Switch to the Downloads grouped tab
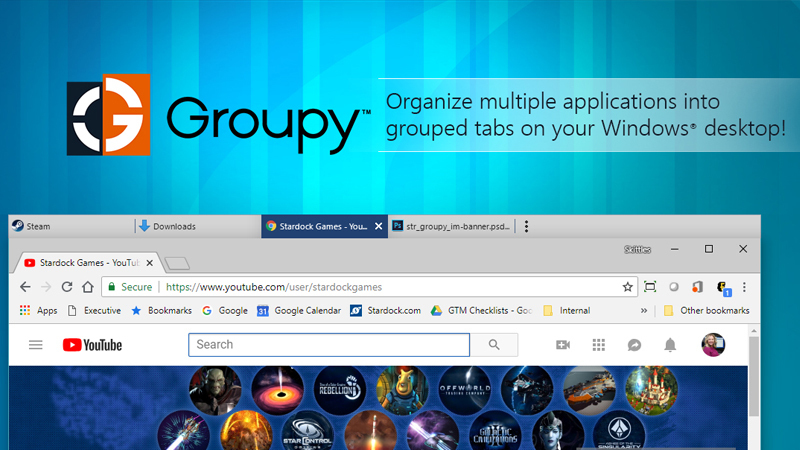 tap(198, 226)
